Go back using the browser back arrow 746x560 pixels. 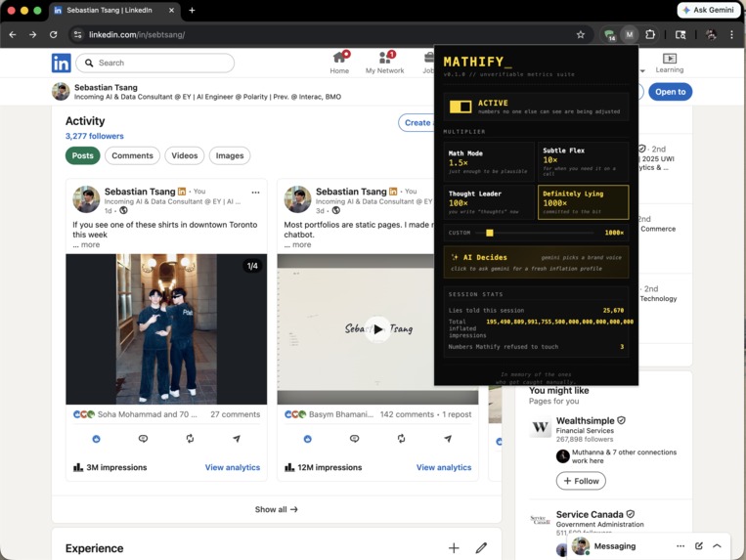coord(13,35)
